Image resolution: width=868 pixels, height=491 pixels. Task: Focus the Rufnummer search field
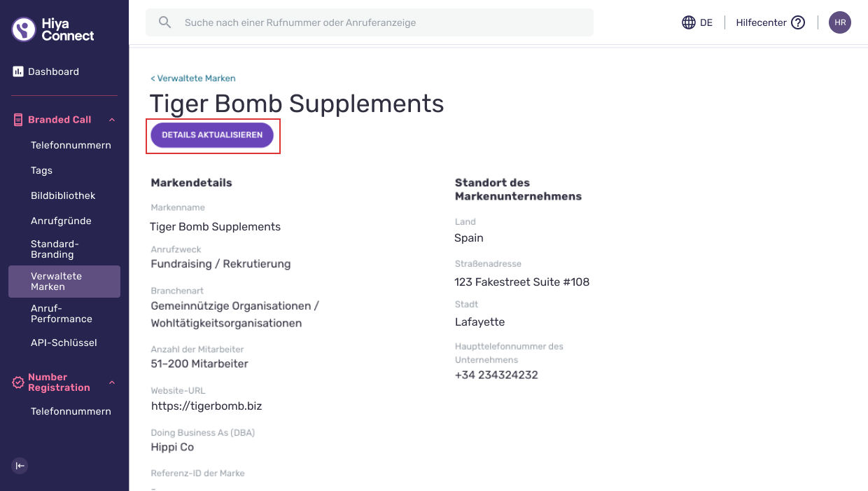[370, 22]
